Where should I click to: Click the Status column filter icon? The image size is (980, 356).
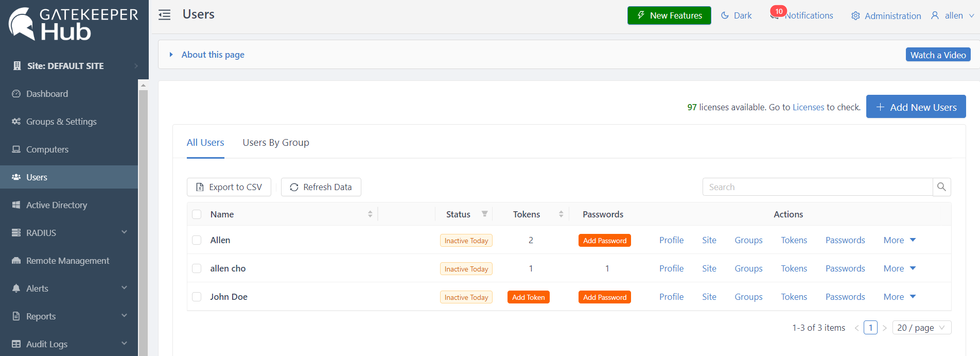click(x=484, y=214)
